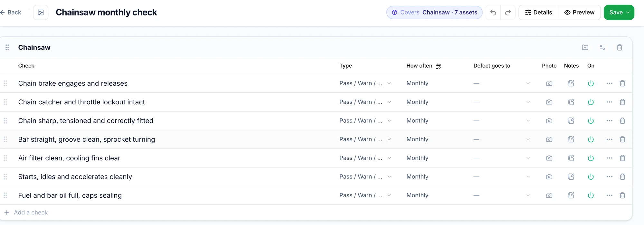Screen dimensions: 644x225
Task: Turn off Chain brake engages and releases check
Action: (591, 83)
